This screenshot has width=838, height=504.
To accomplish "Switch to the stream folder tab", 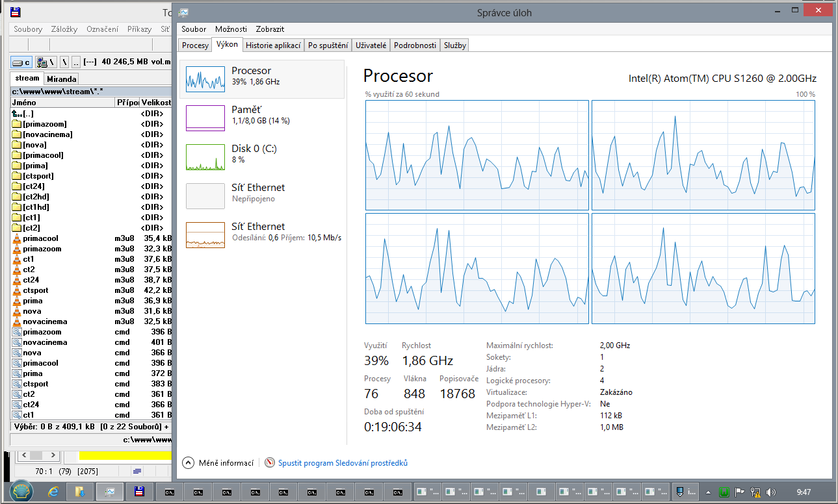I will click(x=27, y=78).
